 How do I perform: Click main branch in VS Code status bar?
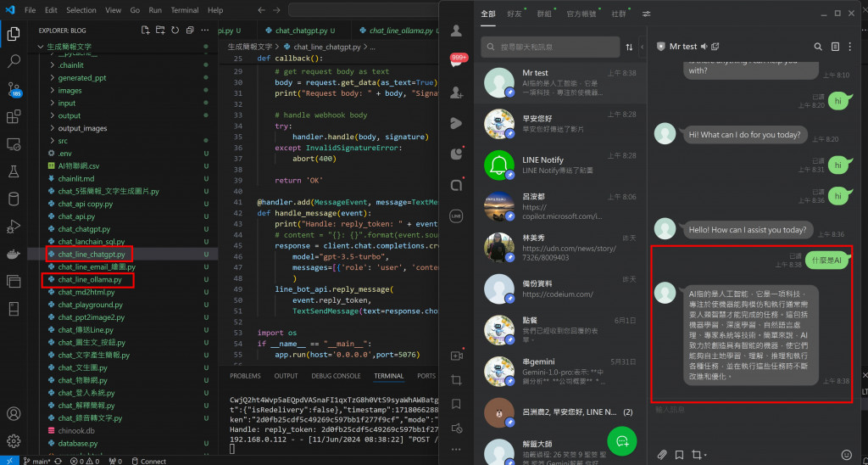(38, 461)
